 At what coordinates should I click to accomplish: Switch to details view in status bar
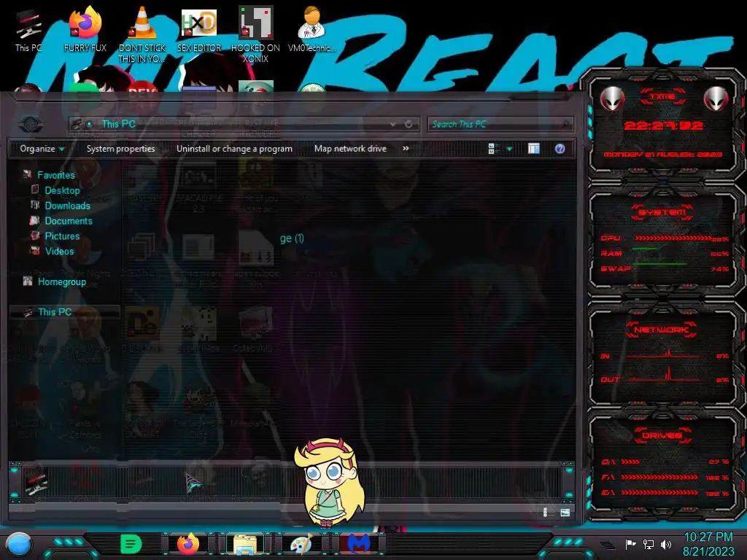click(x=545, y=513)
